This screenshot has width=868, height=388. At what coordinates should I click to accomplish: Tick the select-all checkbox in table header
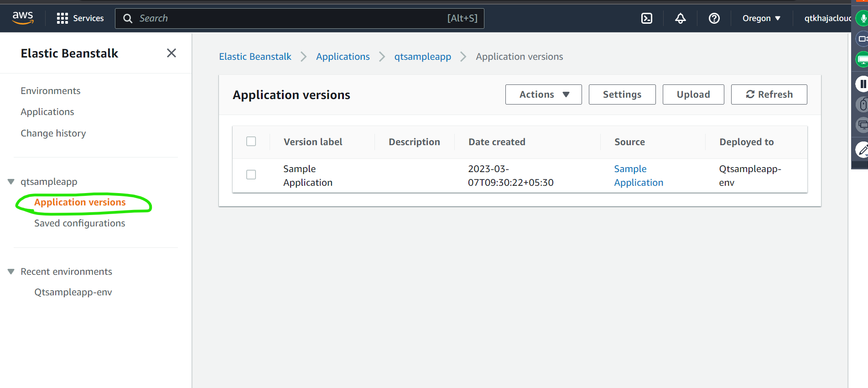point(251,142)
